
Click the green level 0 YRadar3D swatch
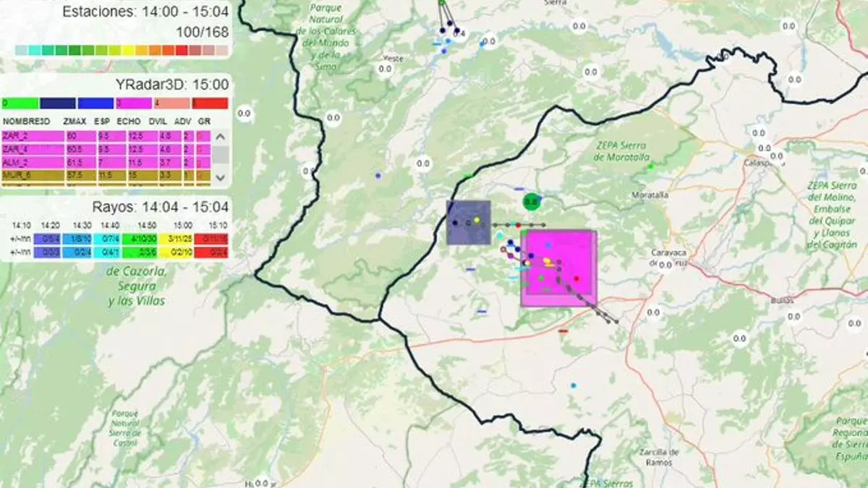click(20, 103)
